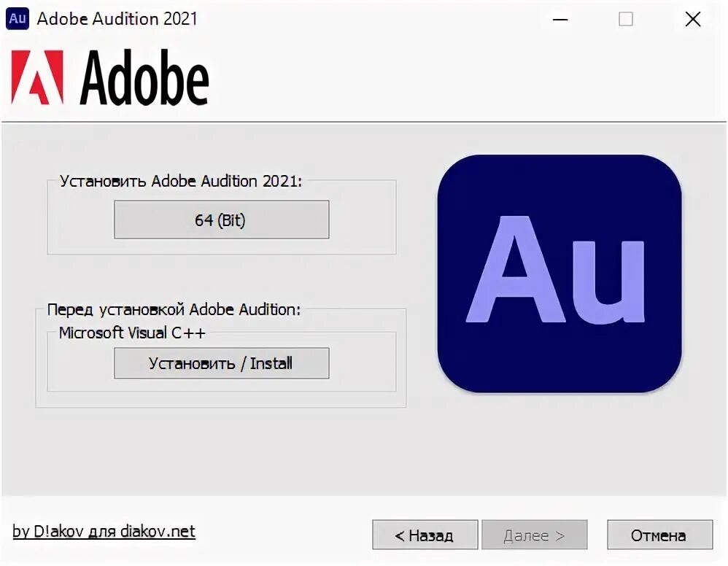This screenshot has width=728, height=566.
Task: Close the Adobe Audition 2021 installer window
Action: coord(693,20)
